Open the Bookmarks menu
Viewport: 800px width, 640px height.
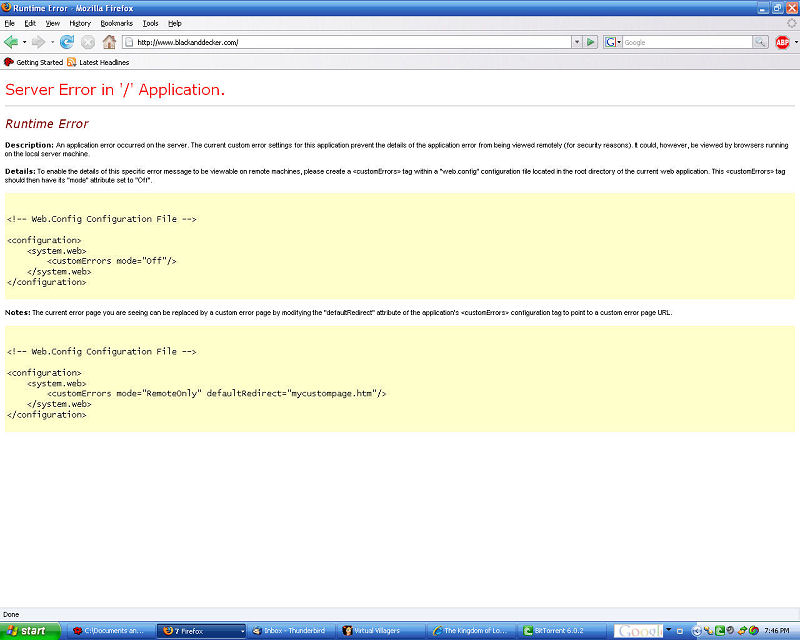(116, 22)
